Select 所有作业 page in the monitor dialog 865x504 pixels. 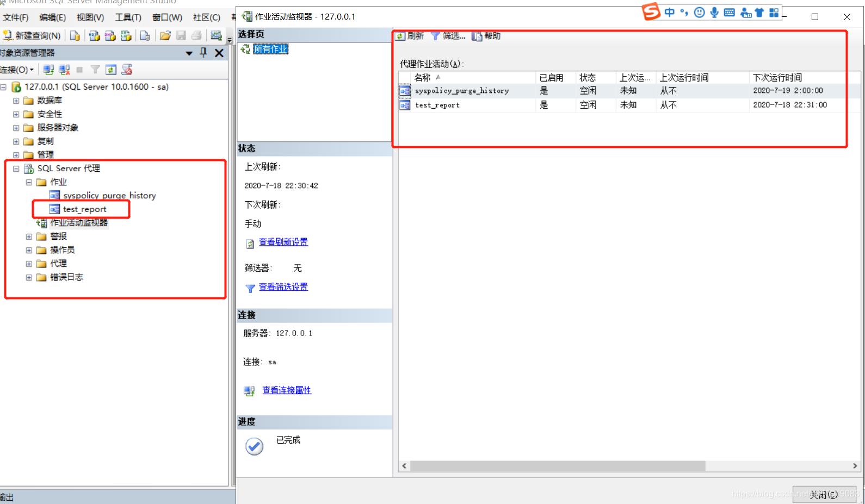[x=270, y=49]
